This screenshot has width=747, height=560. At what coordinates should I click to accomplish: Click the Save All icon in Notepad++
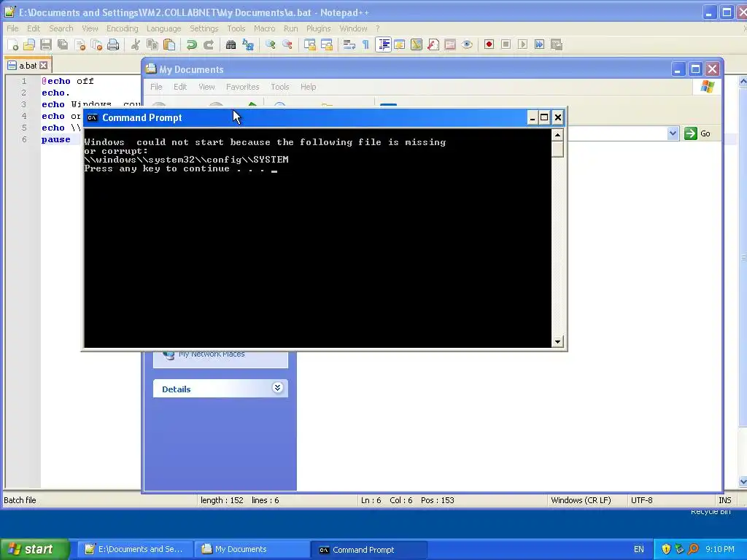click(63, 44)
